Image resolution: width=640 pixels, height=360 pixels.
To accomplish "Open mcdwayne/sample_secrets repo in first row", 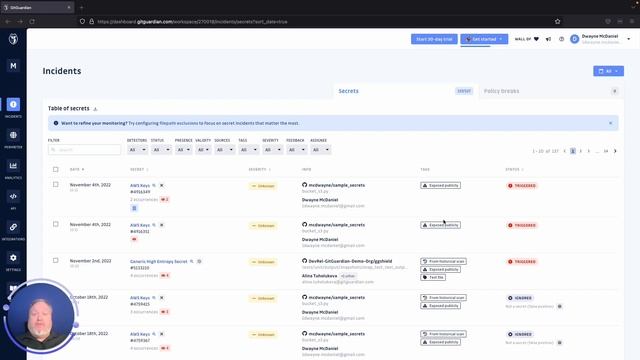I will 337,185.
